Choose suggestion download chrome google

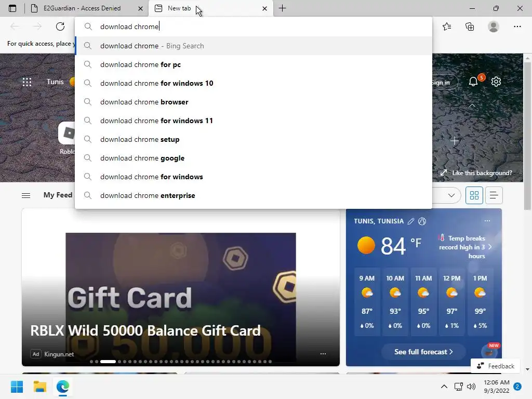point(254,158)
